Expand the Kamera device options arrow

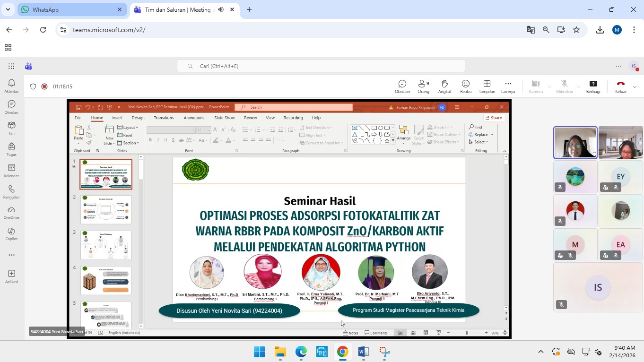pyautogui.click(x=549, y=87)
